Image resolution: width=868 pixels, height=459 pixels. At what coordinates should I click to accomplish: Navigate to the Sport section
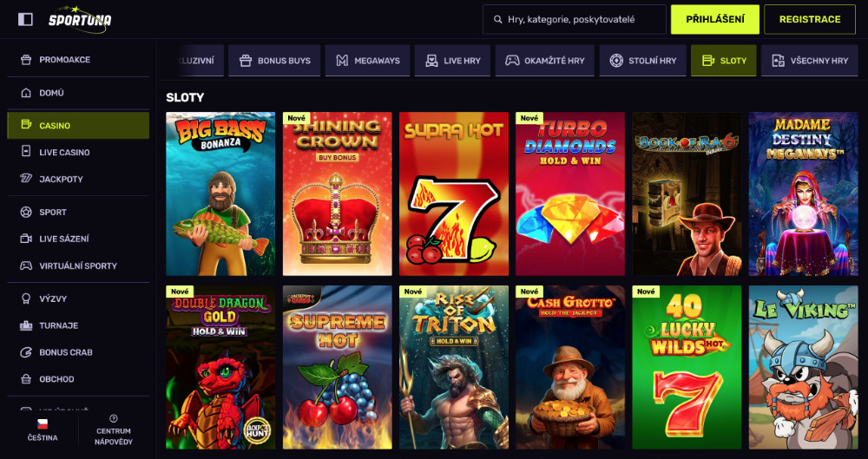[53, 213]
